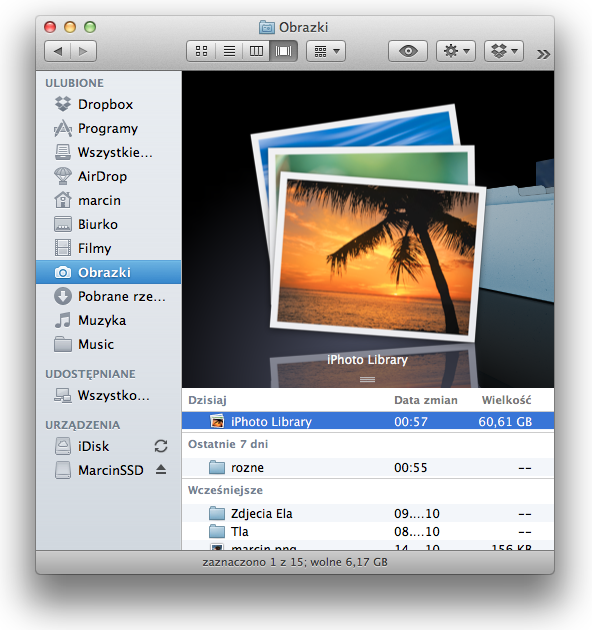Click the ULUBIONE section header
This screenshot has height=630, width=592.
(74, 83)
